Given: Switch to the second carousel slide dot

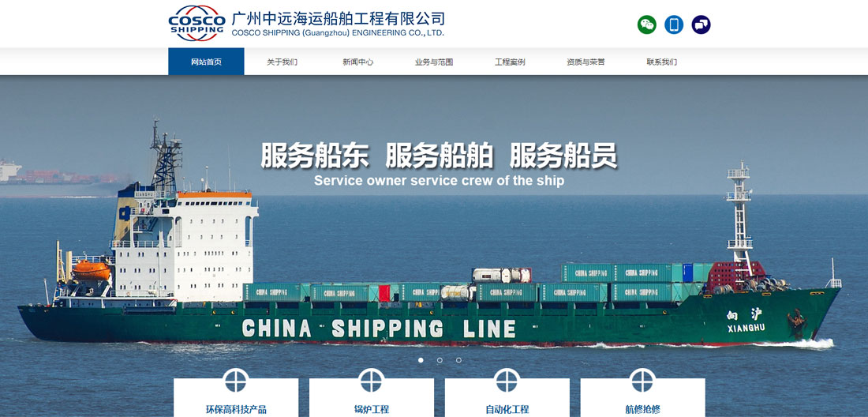Looking at the screenshot, I should 440,360.
